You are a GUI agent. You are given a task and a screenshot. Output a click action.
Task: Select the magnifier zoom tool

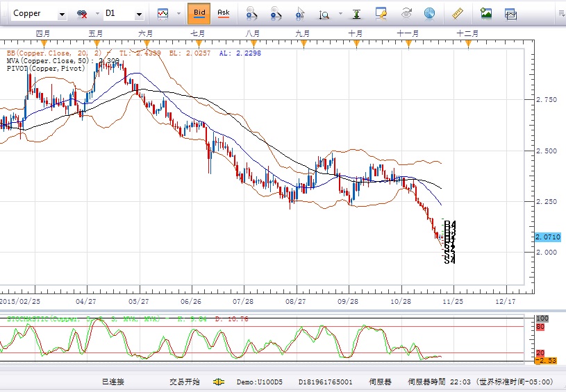click(324, 13)
